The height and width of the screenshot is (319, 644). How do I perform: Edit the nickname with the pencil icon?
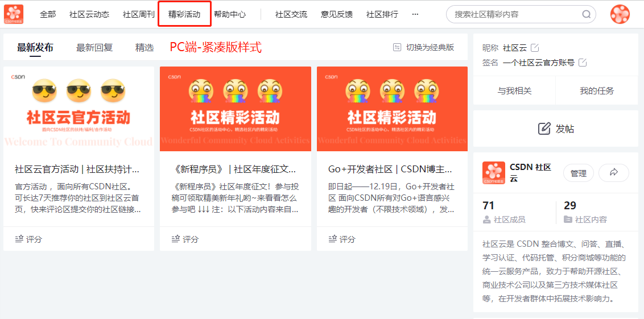tap(535, 48)
